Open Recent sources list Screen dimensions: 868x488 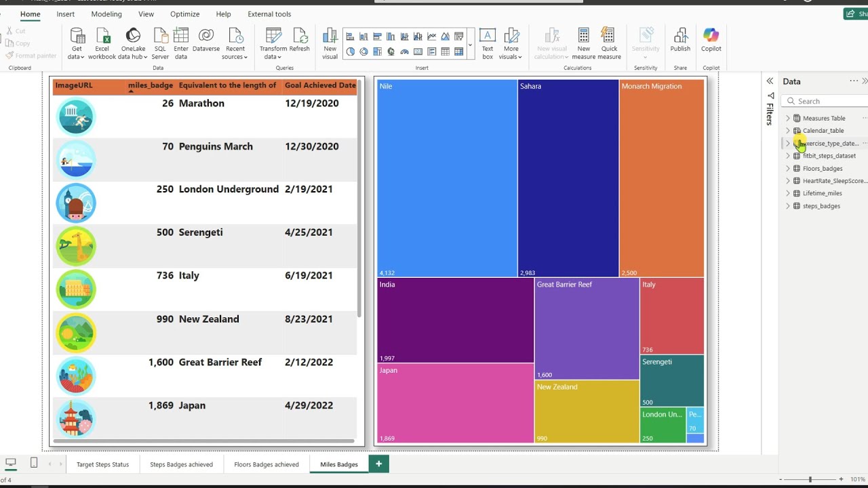tap(235, 44)
